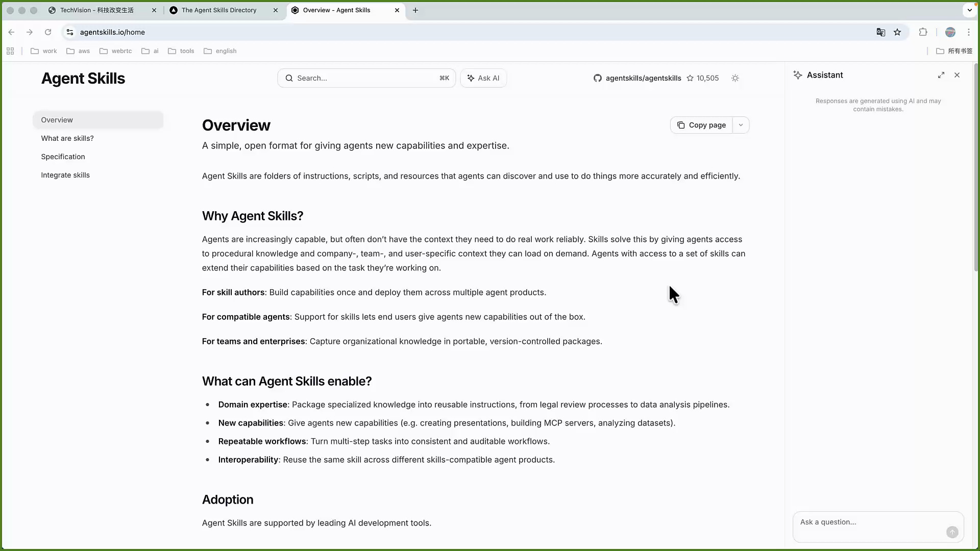Expand the Copy page dropdown arrow

(741, 125)
